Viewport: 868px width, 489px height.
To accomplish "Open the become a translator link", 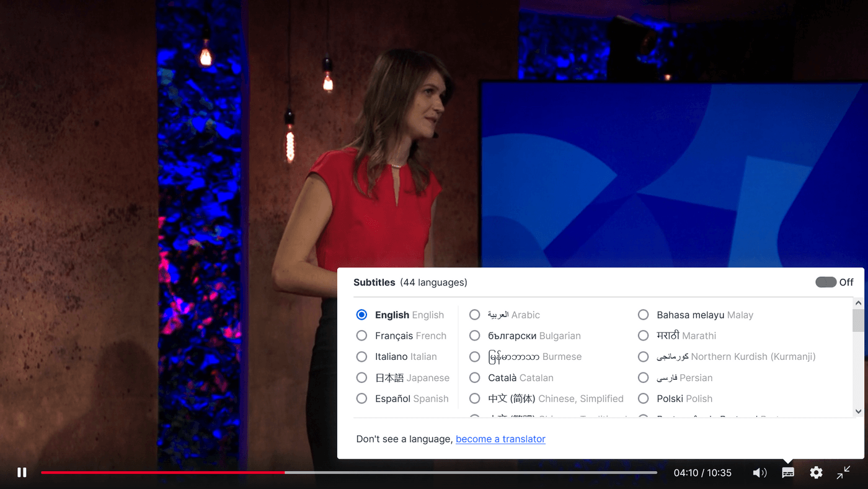I will point(500,439).
